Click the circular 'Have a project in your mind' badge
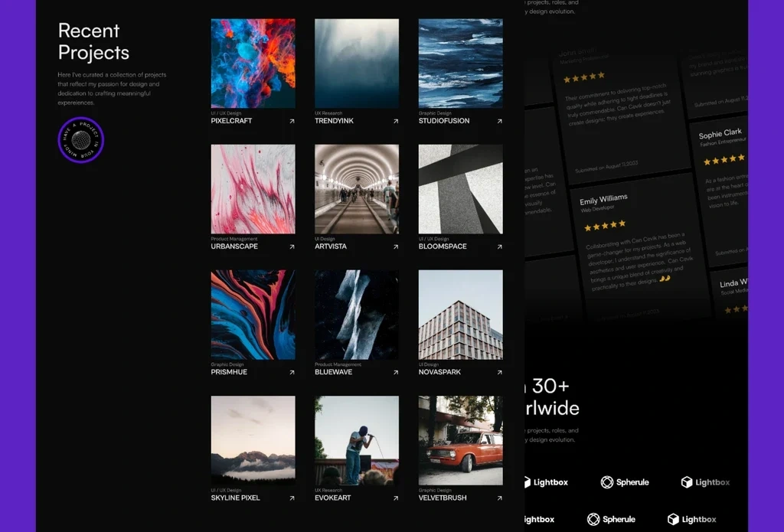The height and width of the screenshot is (532, 784). pyautogui.click(x=81, y=140)
